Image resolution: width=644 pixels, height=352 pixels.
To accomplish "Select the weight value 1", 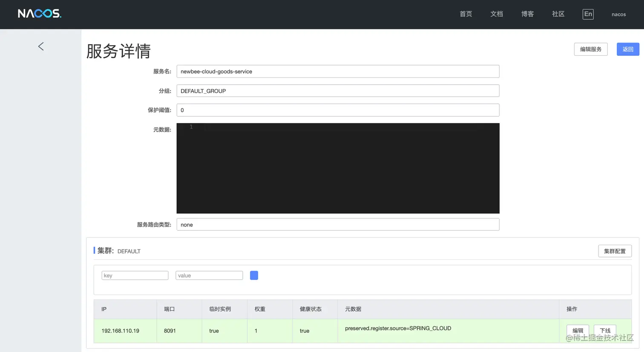I will click(x=256, y=331).
